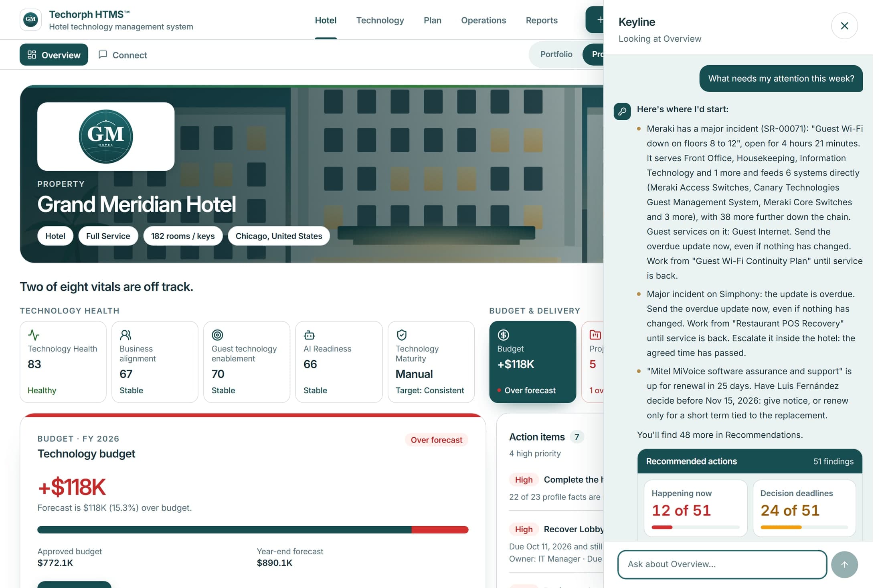Viewport: 882px width, 588px height.
Task: Click the Techorph GM logo icon
Action: pos(30,20)
